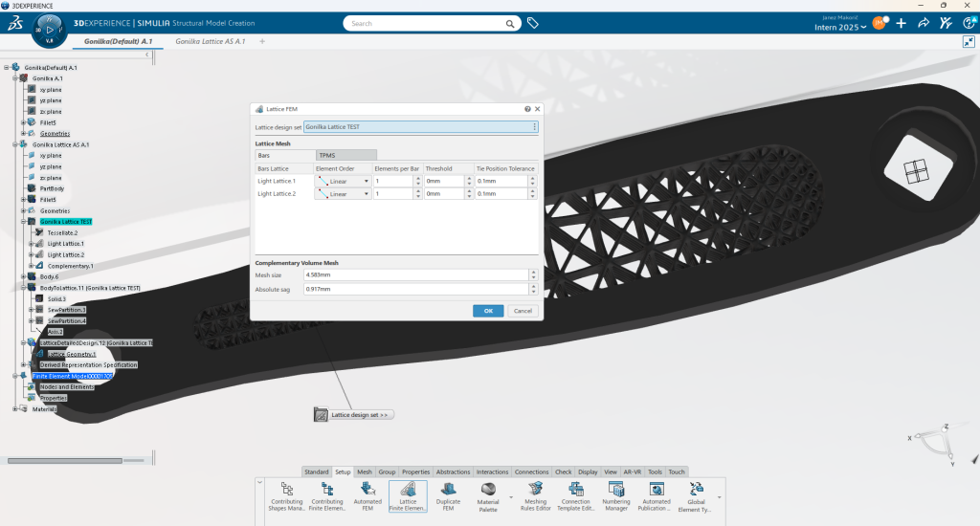Cancel the Lattice FEM dialog
Screen dimensions: 980x526
(x=523, y=311)
